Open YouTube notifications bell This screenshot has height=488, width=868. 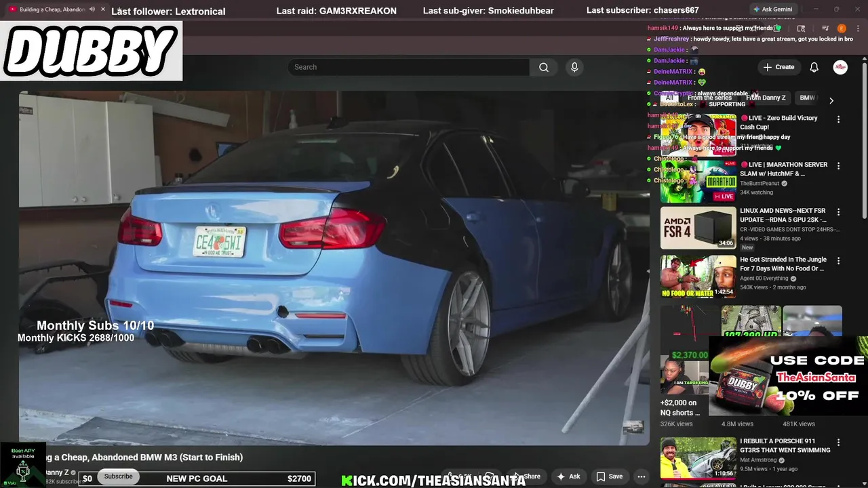814,67
